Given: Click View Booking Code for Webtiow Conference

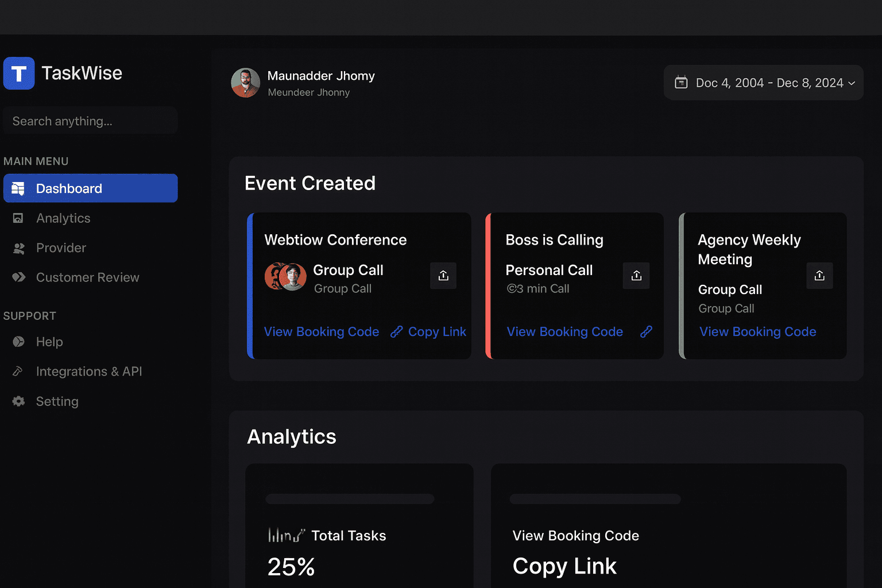Looking at the screenshot, I should pos(322,332).
